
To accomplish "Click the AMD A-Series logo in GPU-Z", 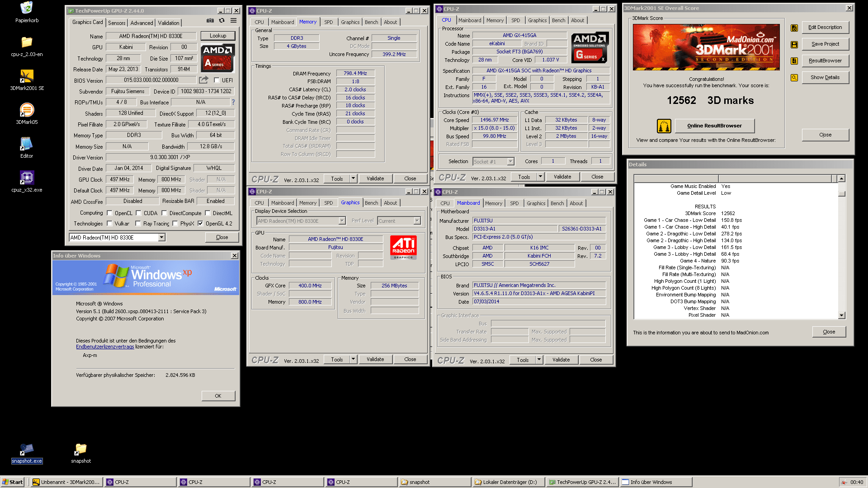I will pyautogui.click(x=218, y=58).
